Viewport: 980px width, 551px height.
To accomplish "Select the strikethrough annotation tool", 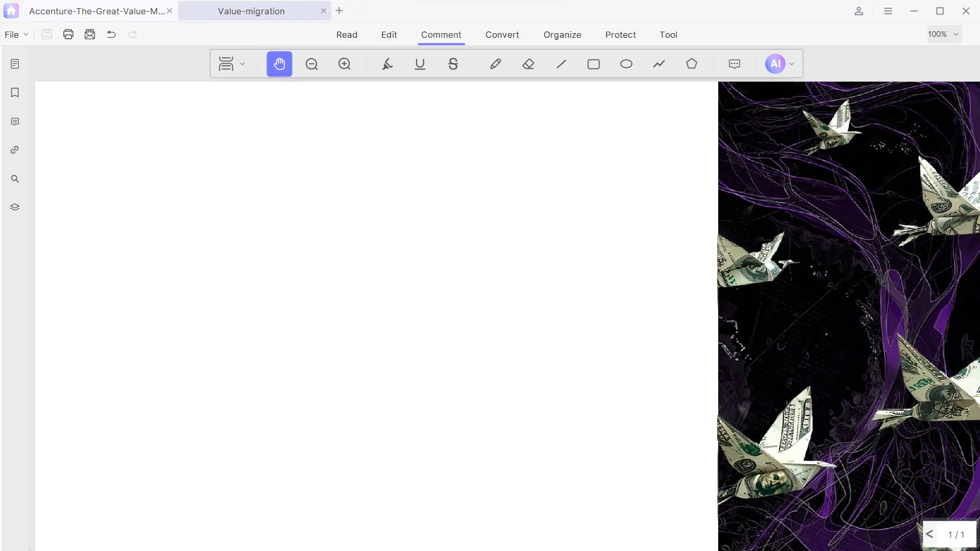I will tap(453, 64).
